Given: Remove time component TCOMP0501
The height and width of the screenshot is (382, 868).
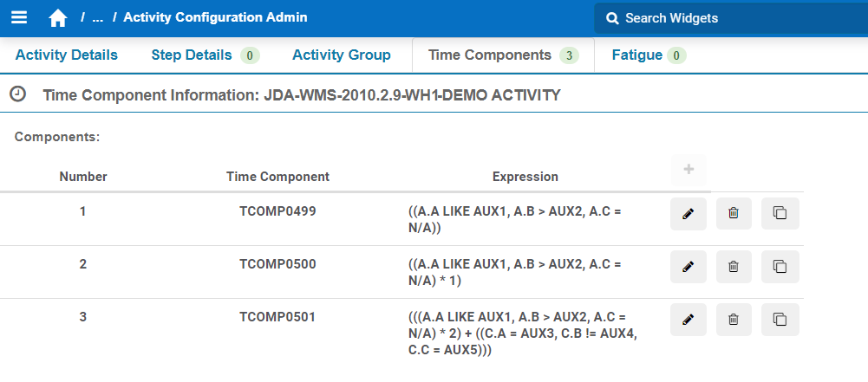Looking at the screenshot, I should click(x=734, y=320).
